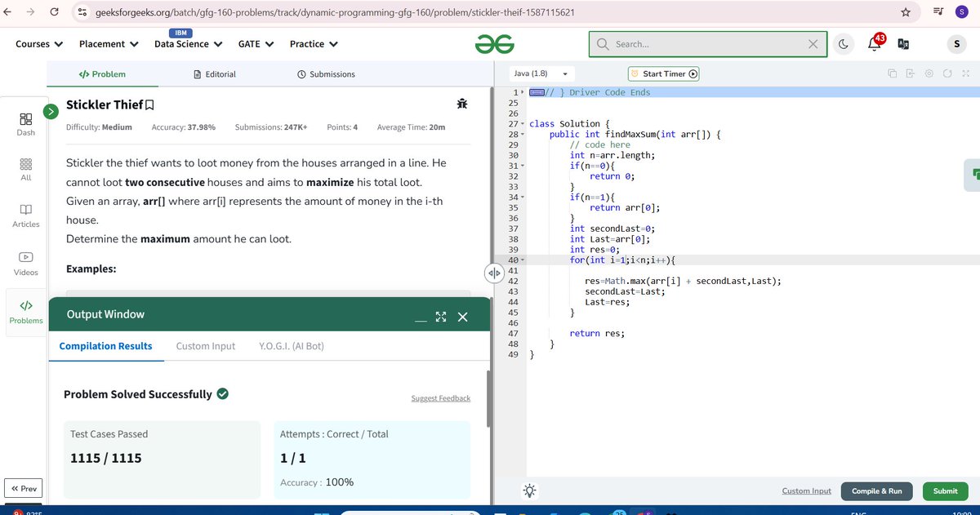Open the GATE dropdown menu
This screenshot has width=980, height=515.
(256, 44)
